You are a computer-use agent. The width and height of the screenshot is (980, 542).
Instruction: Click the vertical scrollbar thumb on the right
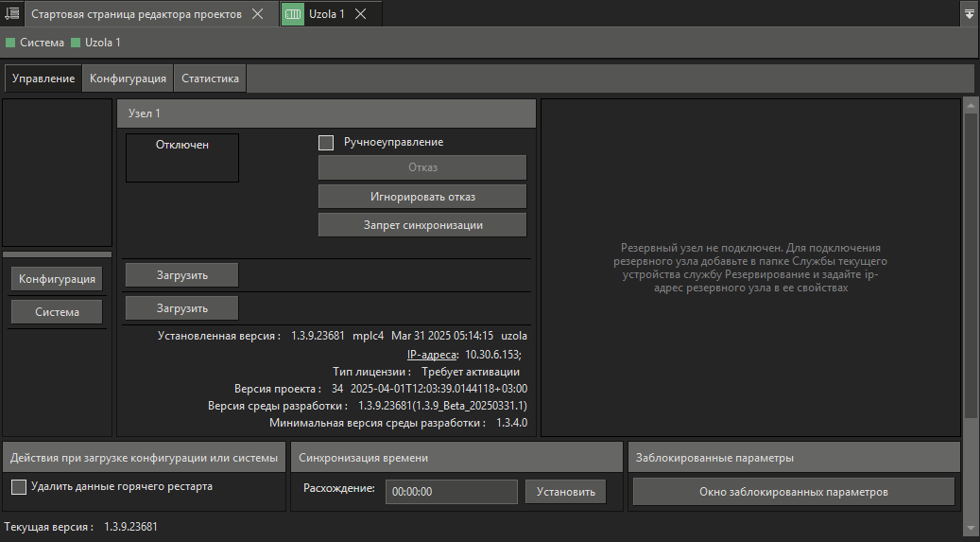click(970, 266)
